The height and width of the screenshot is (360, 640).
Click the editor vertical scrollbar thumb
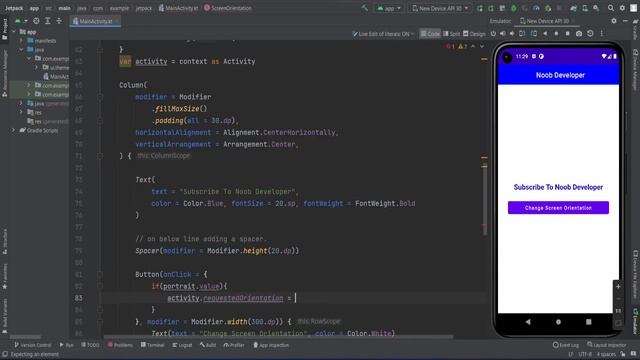click(484, 200)
